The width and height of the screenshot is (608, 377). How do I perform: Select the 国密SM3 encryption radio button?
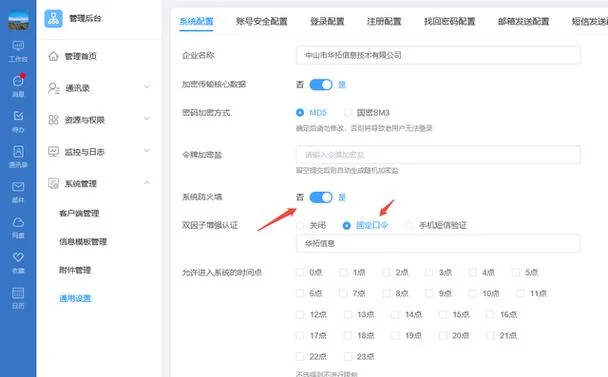click(x=348, y=112)
